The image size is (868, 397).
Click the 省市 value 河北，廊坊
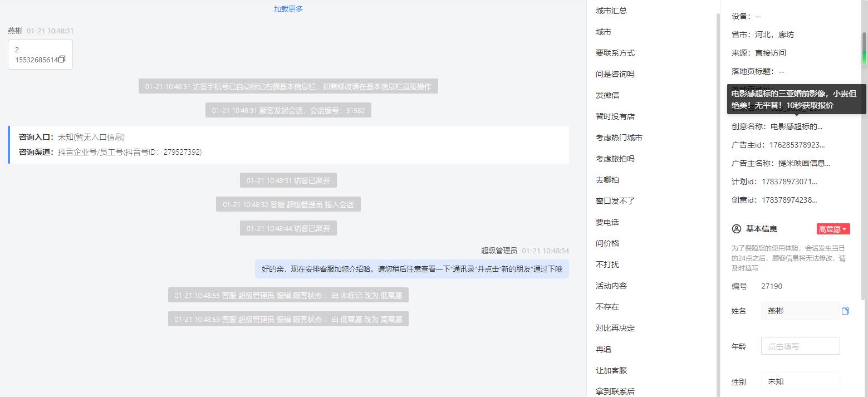click(774, 35)
